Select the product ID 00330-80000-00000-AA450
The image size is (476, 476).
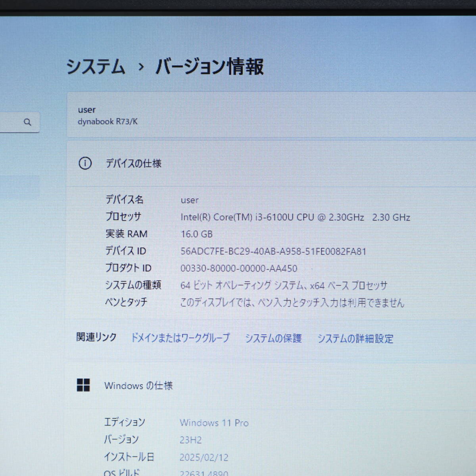[x=239, y=269]
